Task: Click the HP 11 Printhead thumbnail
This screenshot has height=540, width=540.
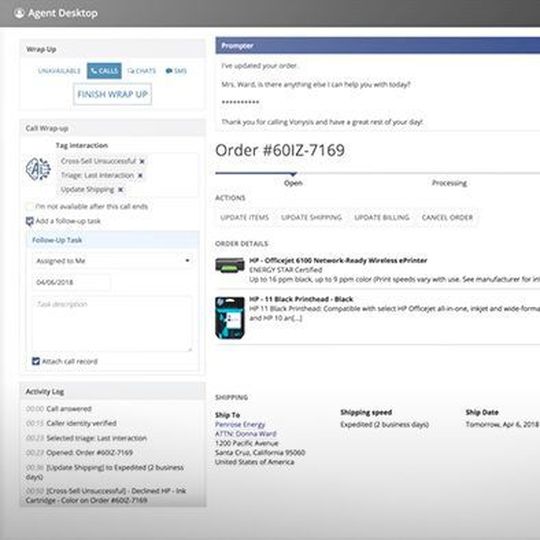Action: pyautogui.click(x=230, y=318)
